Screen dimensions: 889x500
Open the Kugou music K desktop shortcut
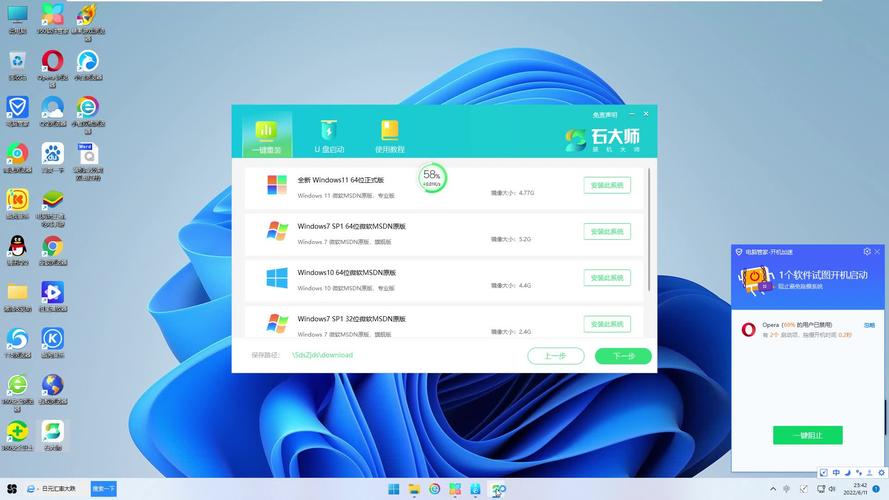(x=53, y=342)
